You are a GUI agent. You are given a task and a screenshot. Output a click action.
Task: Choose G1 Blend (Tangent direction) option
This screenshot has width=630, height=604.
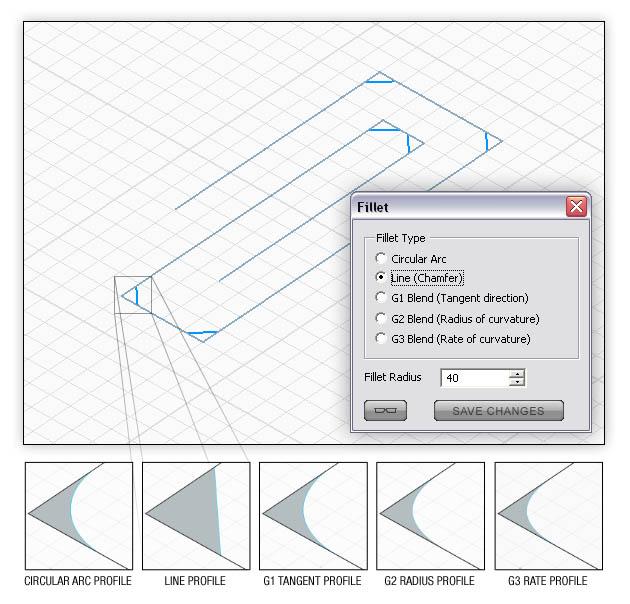point(380,298)
